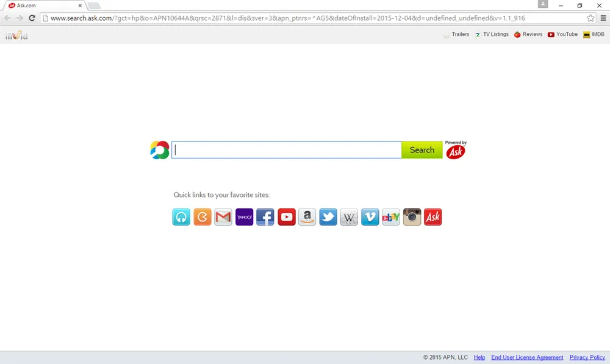The image size is (610, 364).
Task: Bookmark this page with the star icon
Action: [590, 18]
